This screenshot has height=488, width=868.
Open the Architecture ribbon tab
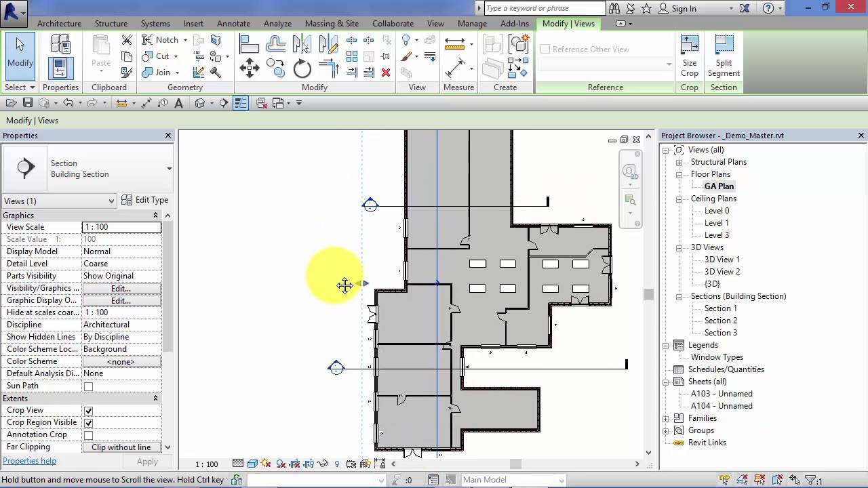point(59,24)
